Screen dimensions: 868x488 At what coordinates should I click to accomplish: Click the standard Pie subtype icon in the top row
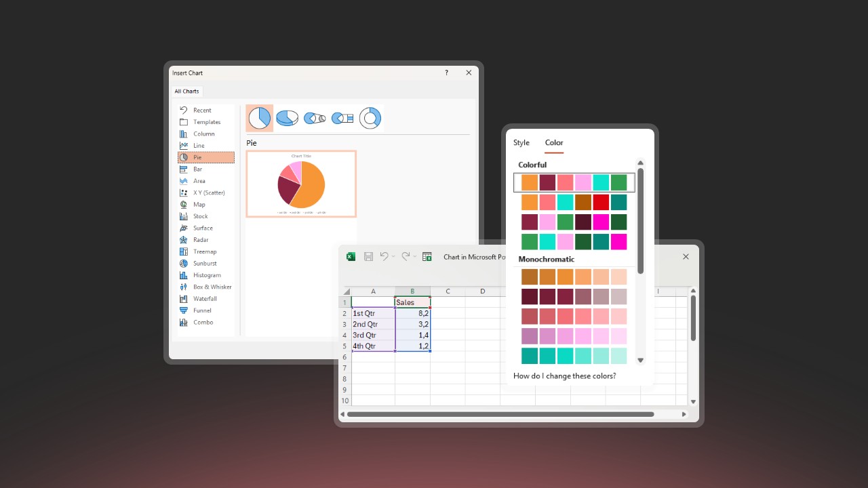click(259, 118)
